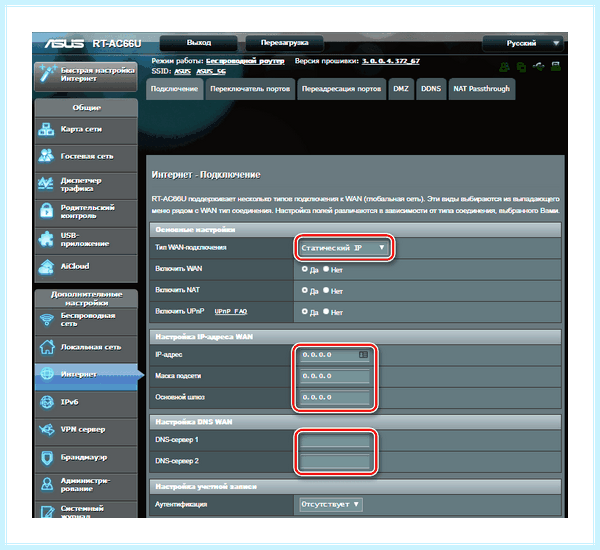The width and height of the screenshot is (600, 550).
Task: Click the USB status icon in the header
Action: (x=539, y=67)
